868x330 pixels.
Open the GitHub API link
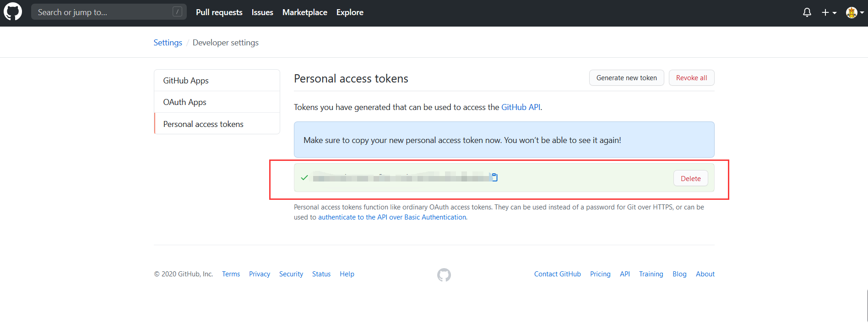click(x=521, y=107)
